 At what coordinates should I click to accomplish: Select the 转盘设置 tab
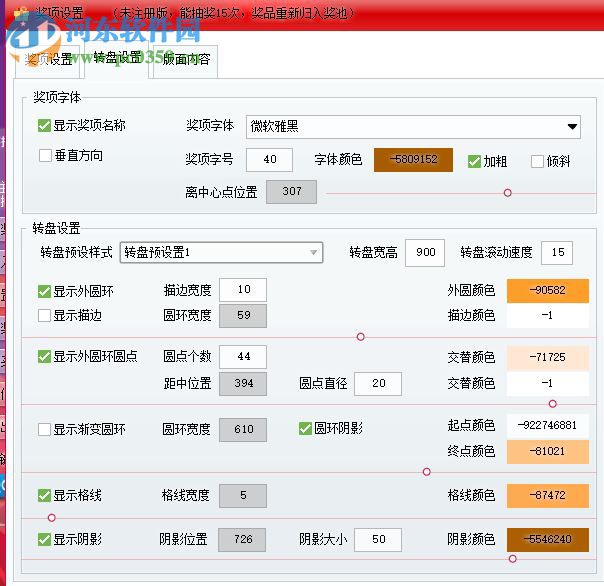tap(117, 59)
